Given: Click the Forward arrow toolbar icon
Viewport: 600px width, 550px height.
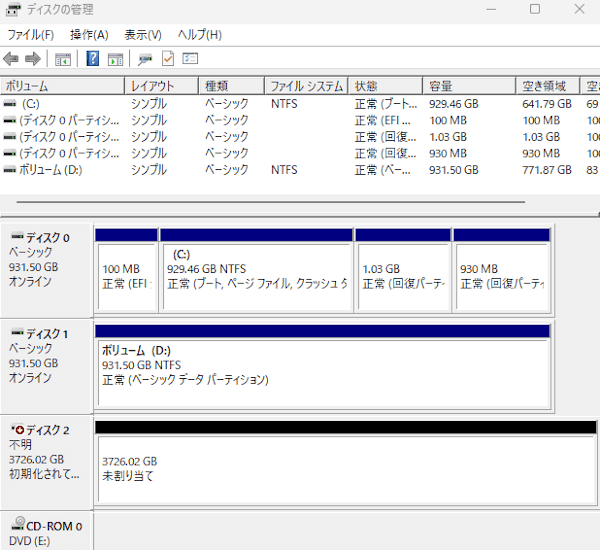Looking at the screenshot, I should coord(33,59).
